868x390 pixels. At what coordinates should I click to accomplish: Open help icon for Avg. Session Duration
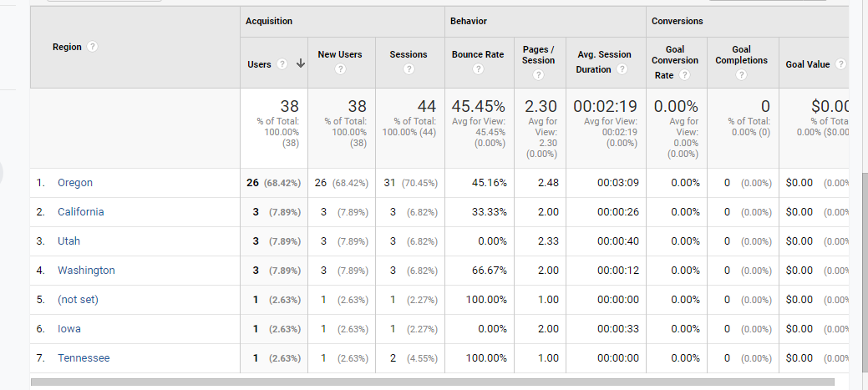pos(622,69)
